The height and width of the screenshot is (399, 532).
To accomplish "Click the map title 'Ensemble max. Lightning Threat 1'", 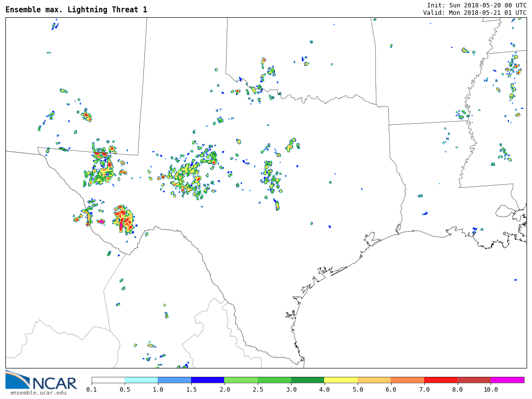I will [x=76, y=10].
